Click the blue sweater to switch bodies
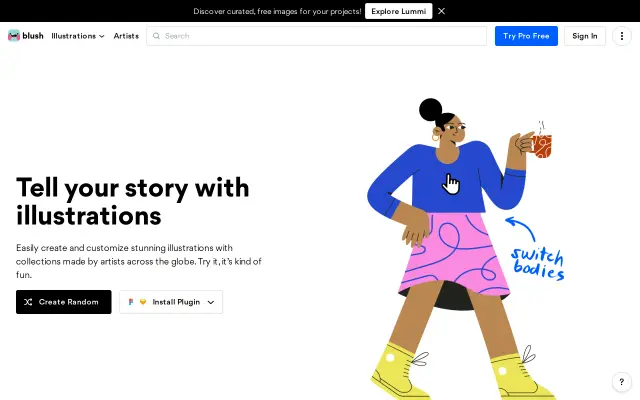The height and width of the screenshot is (400, 640). click(447, 180)
